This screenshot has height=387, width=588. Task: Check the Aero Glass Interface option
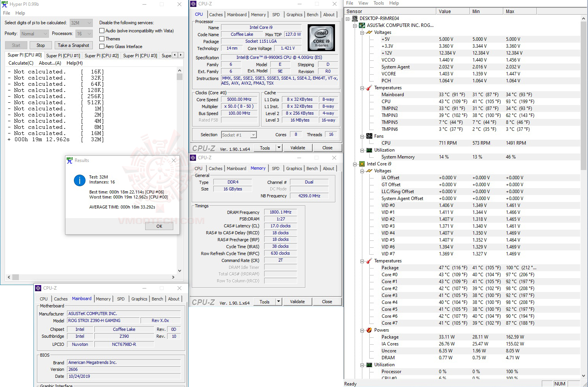[x=102, y=47]
